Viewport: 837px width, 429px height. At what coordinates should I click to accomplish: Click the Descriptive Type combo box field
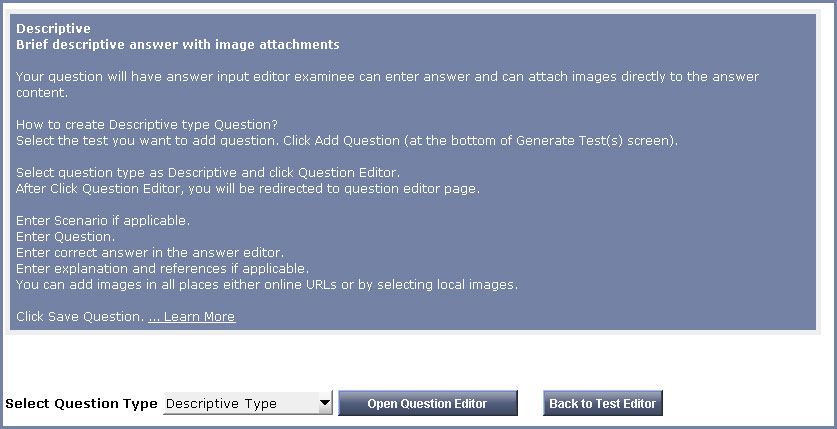pos(248,403)
